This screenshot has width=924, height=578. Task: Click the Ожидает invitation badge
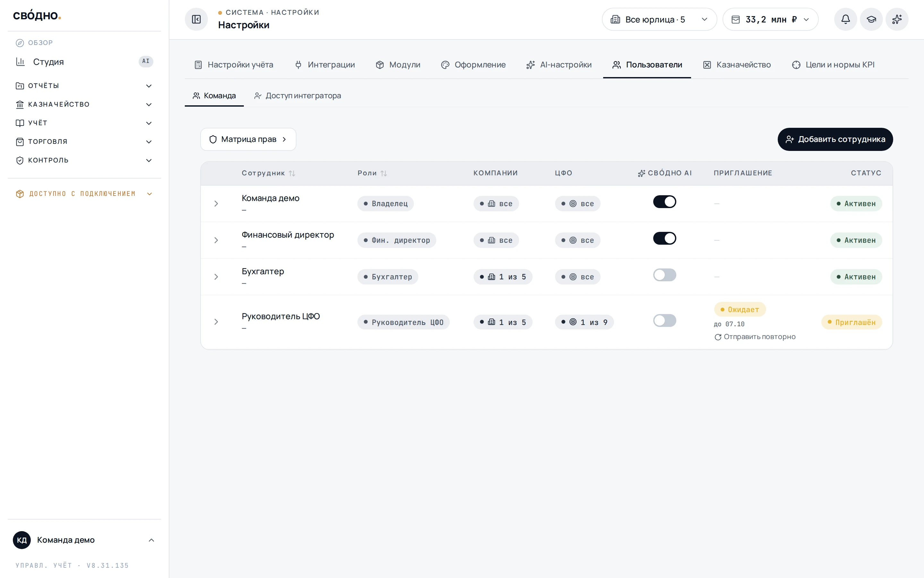[x=740, y=309]
